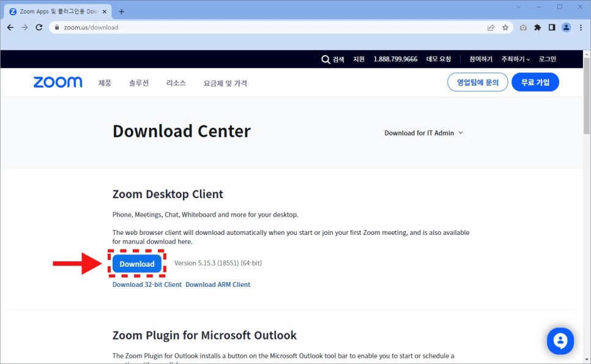The width and height of the screenshot is (591, 364).
Task: Click the 영업팀에 문의 button
Action: point(478,82)
